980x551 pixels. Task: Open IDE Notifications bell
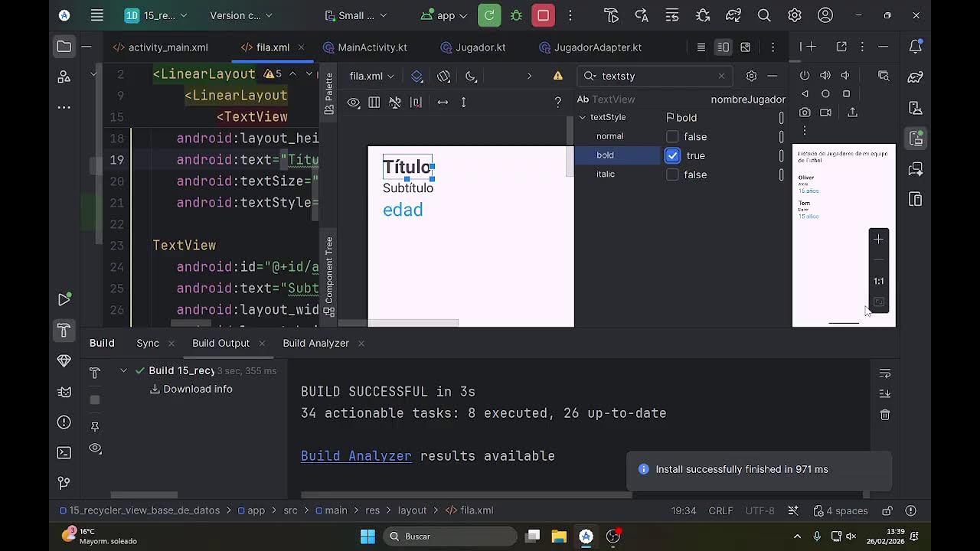916,47
